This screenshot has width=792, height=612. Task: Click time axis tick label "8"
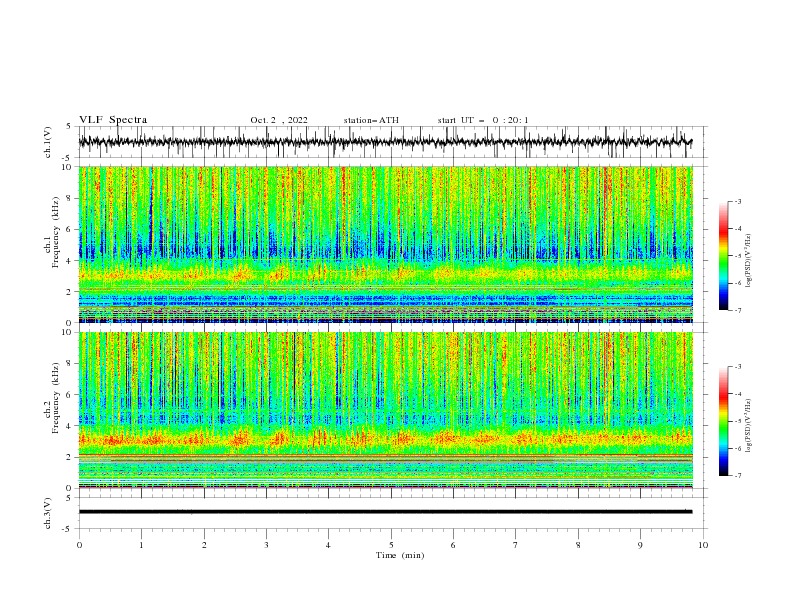point(578,545)
